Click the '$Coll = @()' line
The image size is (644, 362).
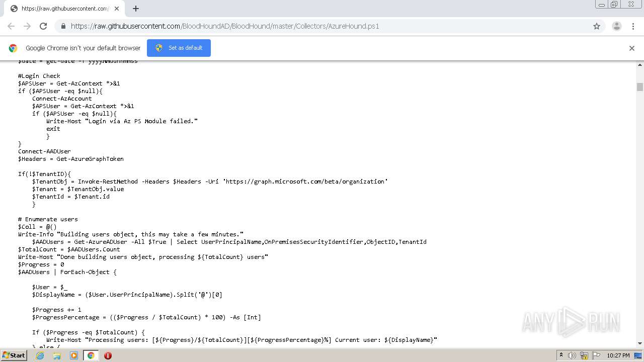37,227
